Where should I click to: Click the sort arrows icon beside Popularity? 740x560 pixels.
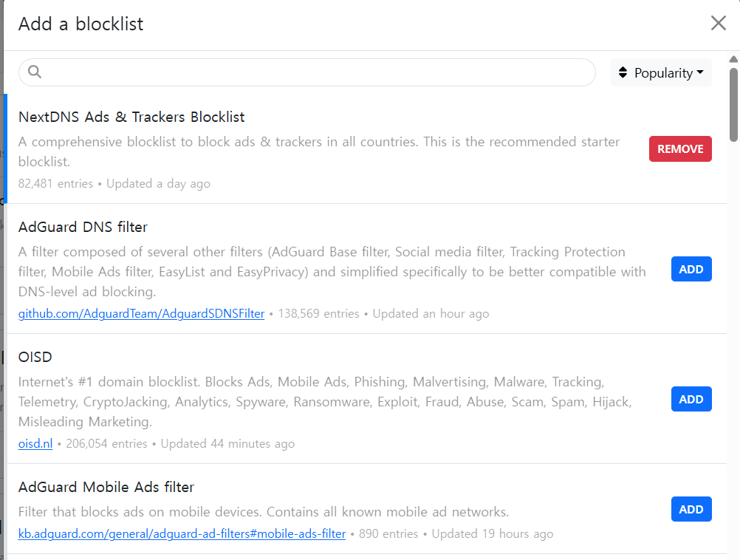(623, 72)
